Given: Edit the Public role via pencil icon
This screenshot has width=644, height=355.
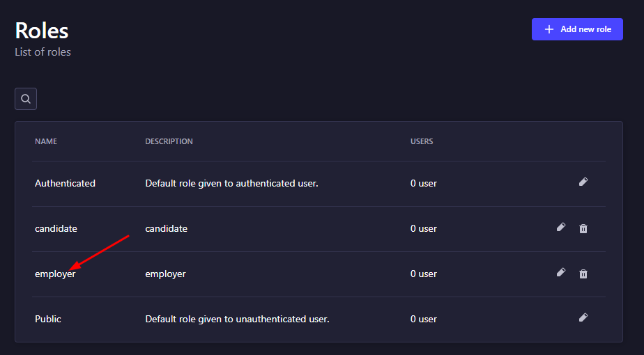Looking at the screenshot, I should click(583, 317).
